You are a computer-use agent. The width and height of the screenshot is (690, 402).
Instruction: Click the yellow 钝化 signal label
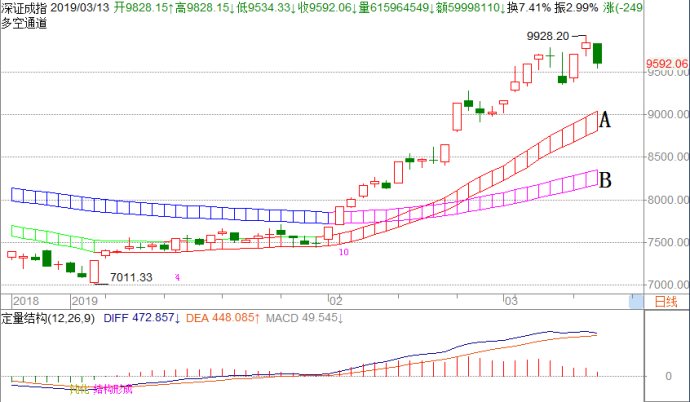pyautogui.click(x=80, y=389)
